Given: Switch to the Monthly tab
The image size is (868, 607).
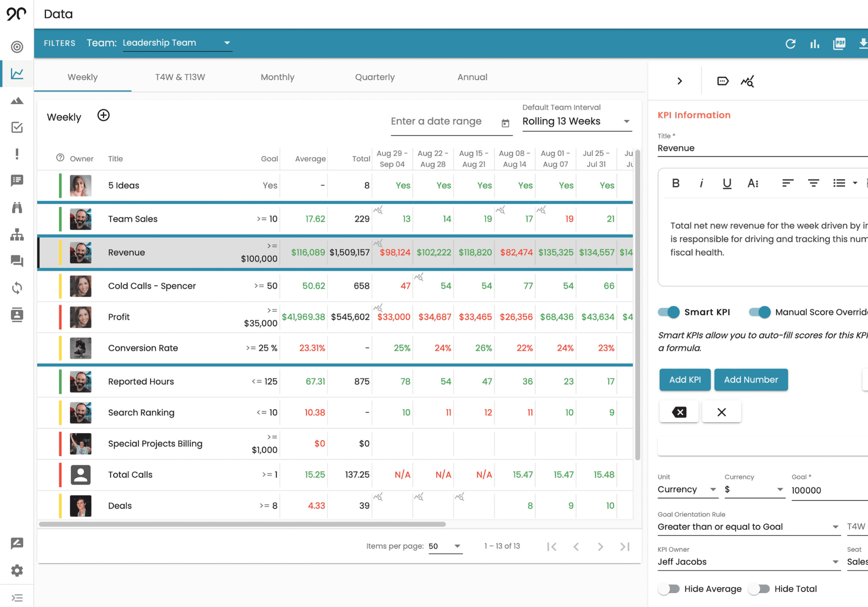Looking at the screenshot, I should pyautogui.click(x=277, y=77).
